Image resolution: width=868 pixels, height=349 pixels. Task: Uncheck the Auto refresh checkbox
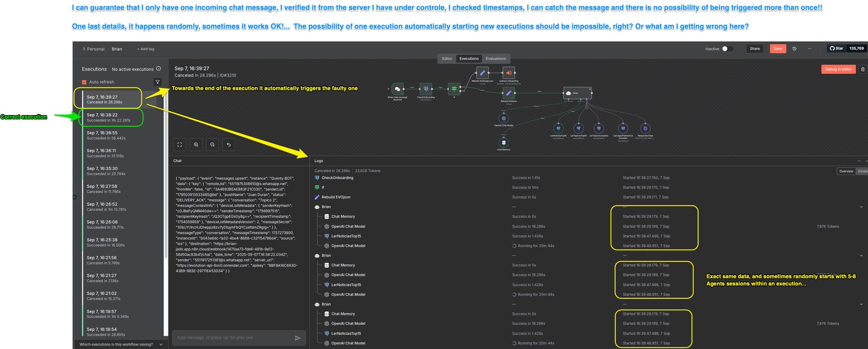coord(84,82)
